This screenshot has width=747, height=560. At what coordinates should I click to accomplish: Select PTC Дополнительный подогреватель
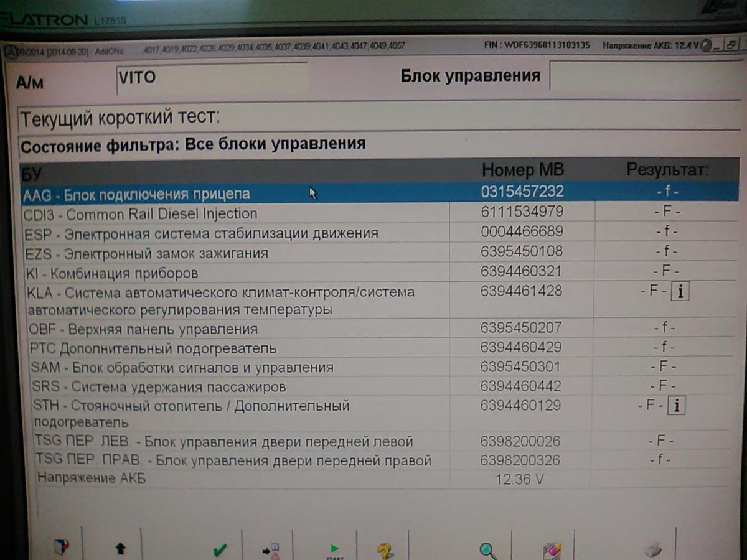point(153,348)
